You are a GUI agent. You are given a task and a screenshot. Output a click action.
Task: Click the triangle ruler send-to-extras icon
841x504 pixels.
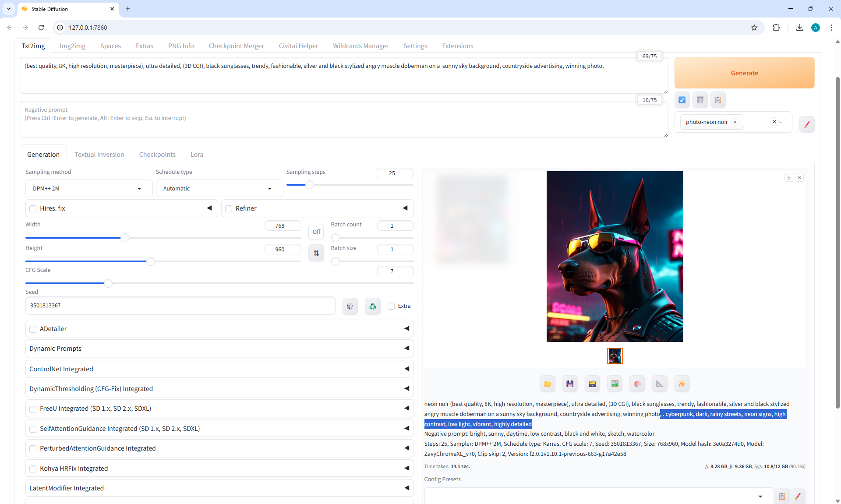[x=659, y=384]
